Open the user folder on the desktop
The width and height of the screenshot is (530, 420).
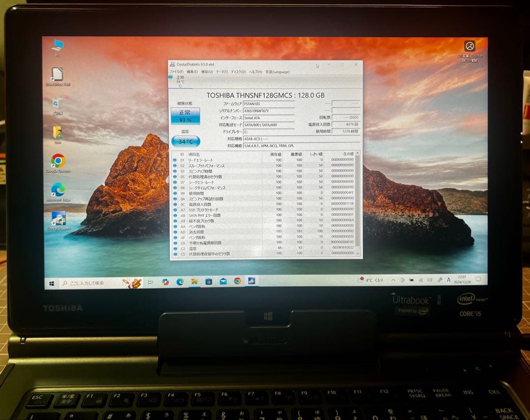click(x=58, y=131)
